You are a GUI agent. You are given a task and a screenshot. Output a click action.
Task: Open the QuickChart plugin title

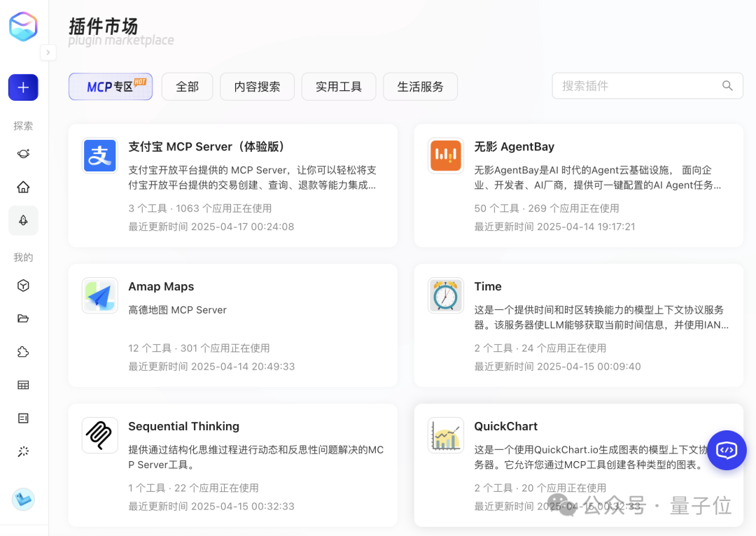pyautogui.click(x=506, y=426)
